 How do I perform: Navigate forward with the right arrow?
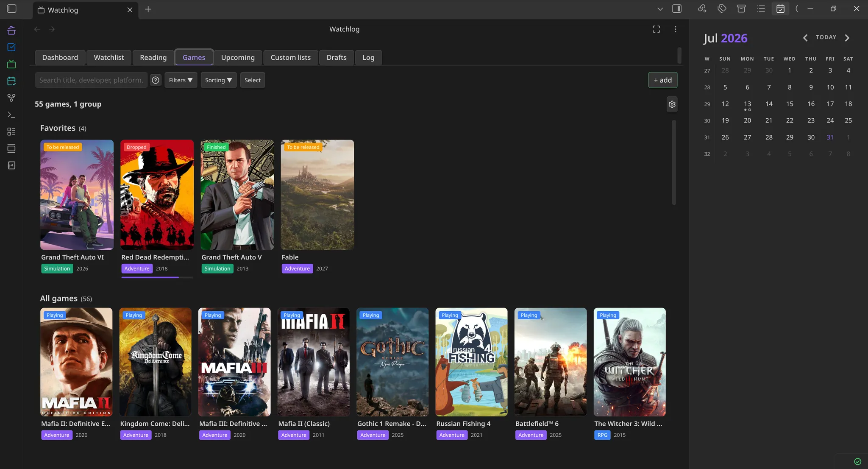(x=52, y=29)
